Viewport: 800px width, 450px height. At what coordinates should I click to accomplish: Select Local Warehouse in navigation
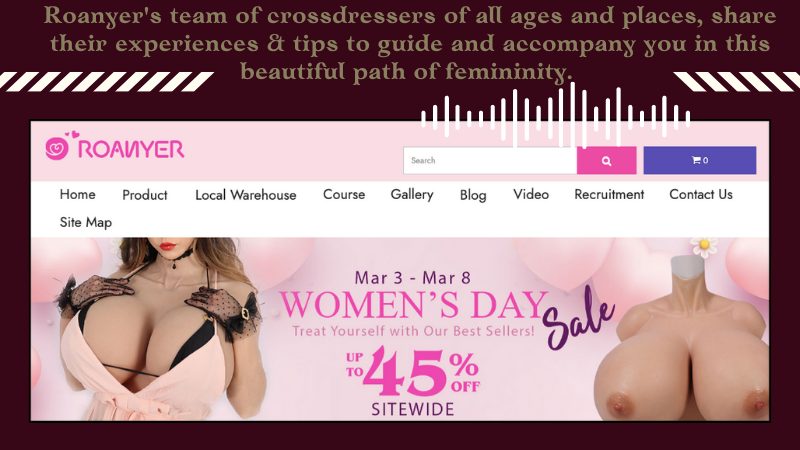point(245,195)
